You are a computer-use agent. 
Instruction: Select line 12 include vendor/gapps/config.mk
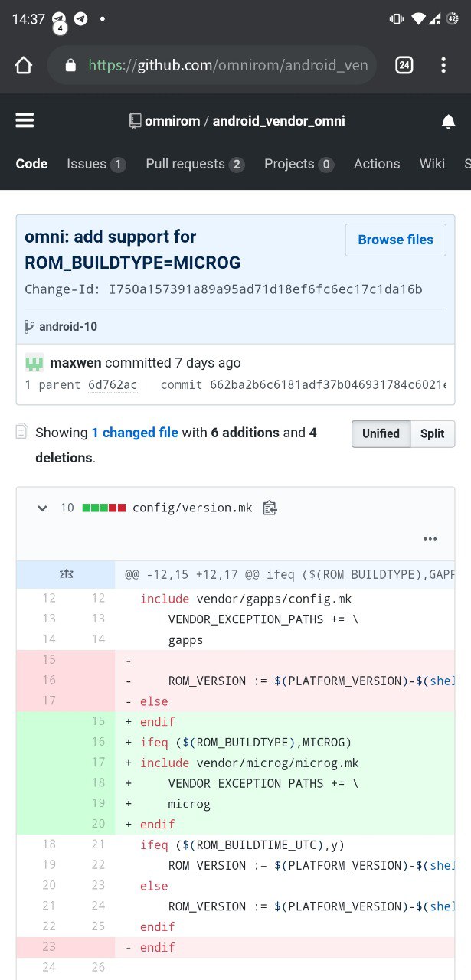point(235,599)
